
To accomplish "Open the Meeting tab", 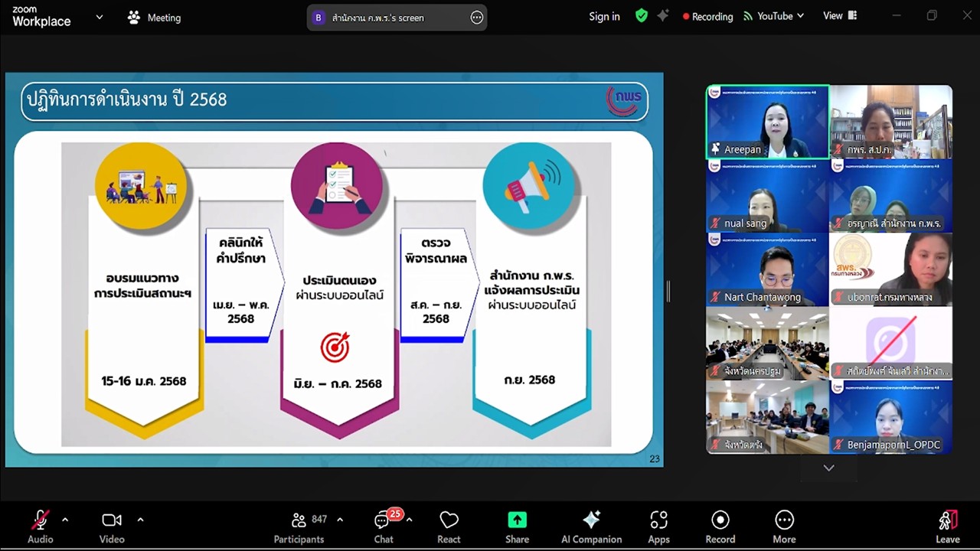I will 154,18.
